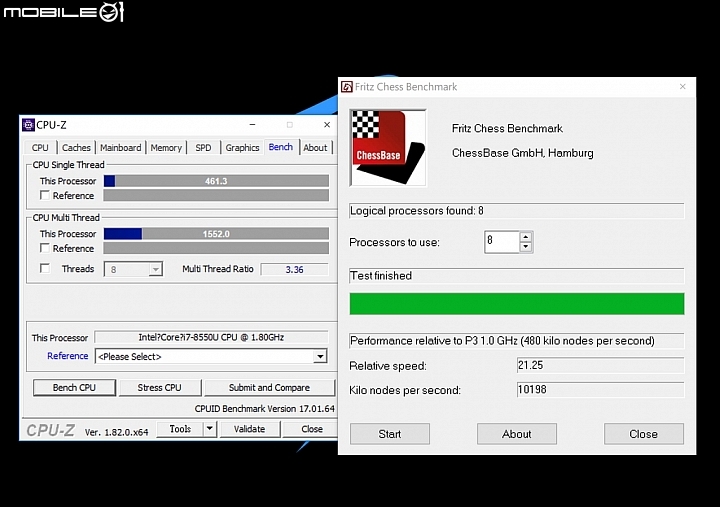Image resolution: width=720 pixels, height=507 pixels.
Task: Click Submit and Compare
Action: coord(270,388)
